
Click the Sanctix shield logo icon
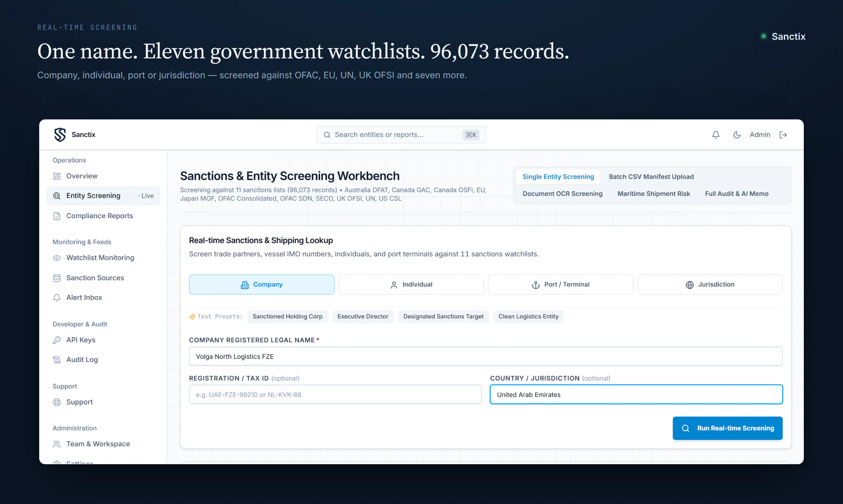60,135
